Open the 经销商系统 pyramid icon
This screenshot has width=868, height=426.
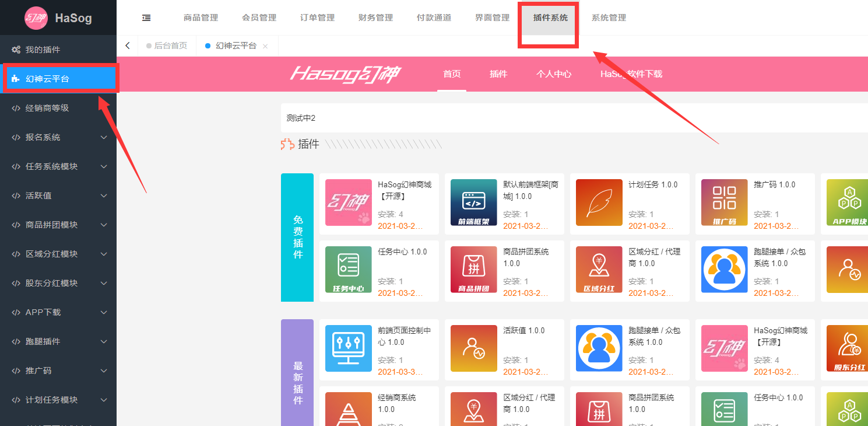point(349,409)
